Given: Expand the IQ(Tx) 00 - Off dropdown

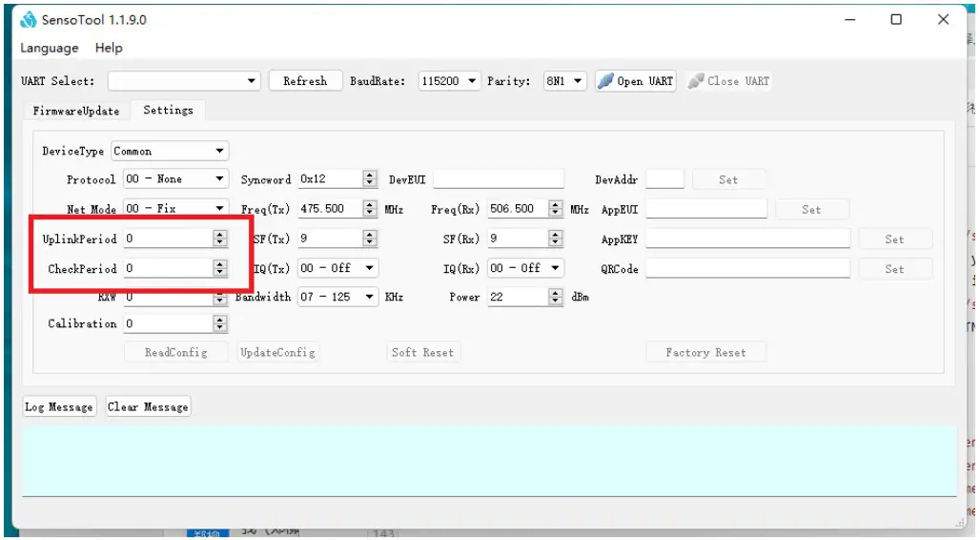Looking at the screenshot, I should pyautogui.click(x=337, y=268).
